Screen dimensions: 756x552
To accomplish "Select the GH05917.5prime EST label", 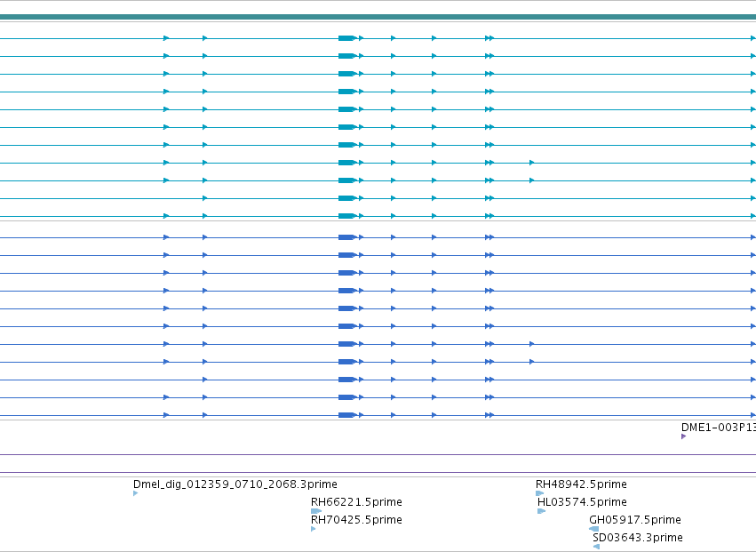I will pos(635,520).
